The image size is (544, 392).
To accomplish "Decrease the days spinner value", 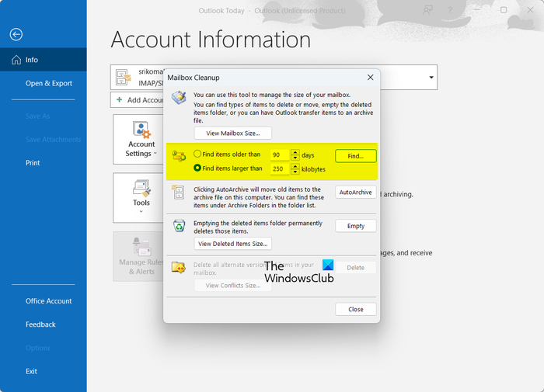I will pos(295,158).
